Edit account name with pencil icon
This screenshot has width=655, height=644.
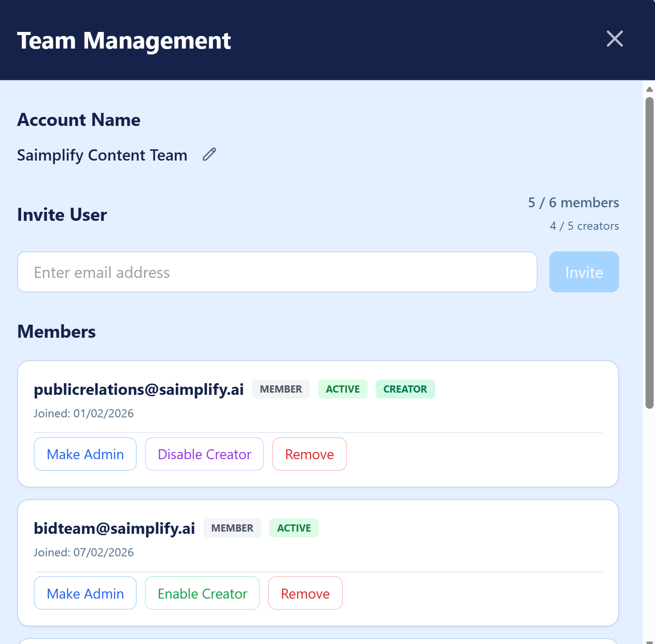209,154
